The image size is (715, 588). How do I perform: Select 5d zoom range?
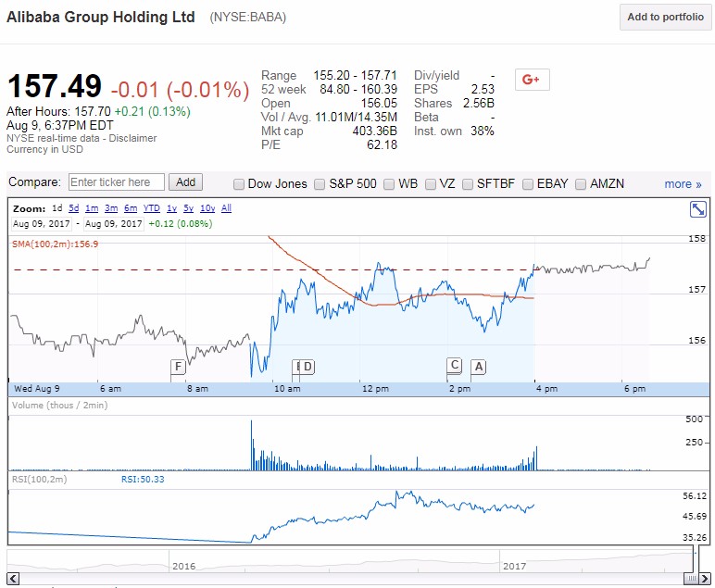tap(73, 208)
